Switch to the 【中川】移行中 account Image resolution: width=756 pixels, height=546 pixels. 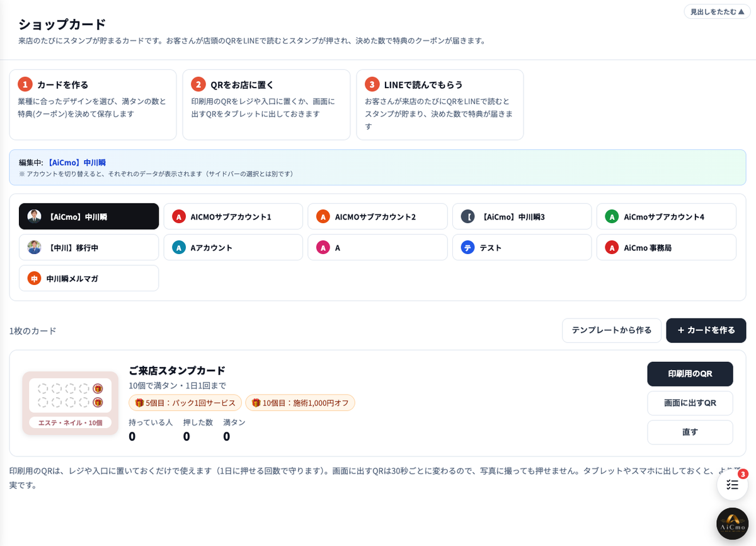click(x=89, y=247)
